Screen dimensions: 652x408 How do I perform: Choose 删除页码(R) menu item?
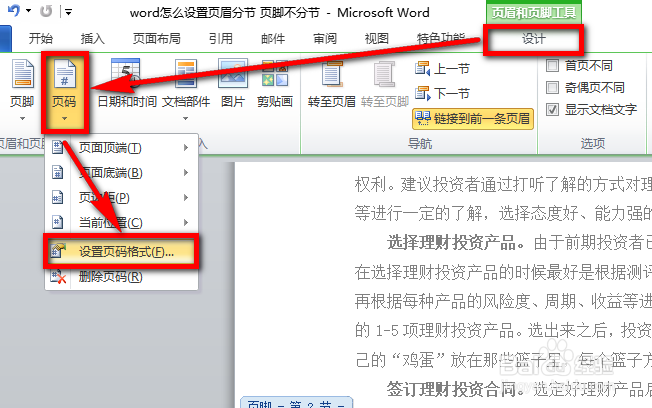click(121, 277)
